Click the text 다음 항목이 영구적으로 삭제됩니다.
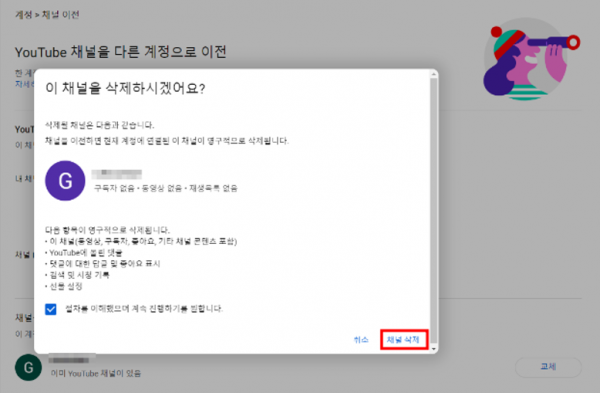This screenshot has width=600, height=393. (x=108, y=230)
